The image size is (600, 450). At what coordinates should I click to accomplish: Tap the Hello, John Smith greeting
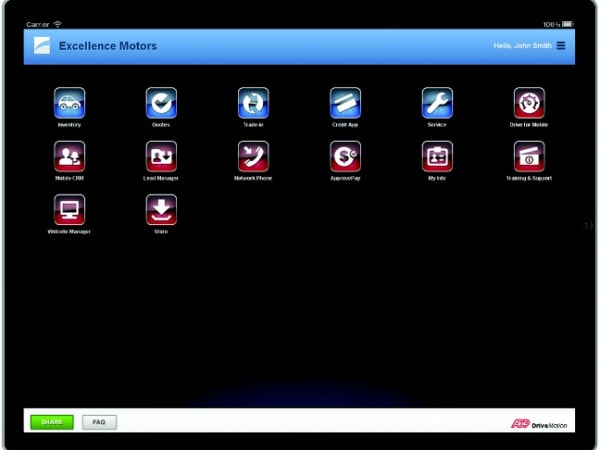point(522,45)
